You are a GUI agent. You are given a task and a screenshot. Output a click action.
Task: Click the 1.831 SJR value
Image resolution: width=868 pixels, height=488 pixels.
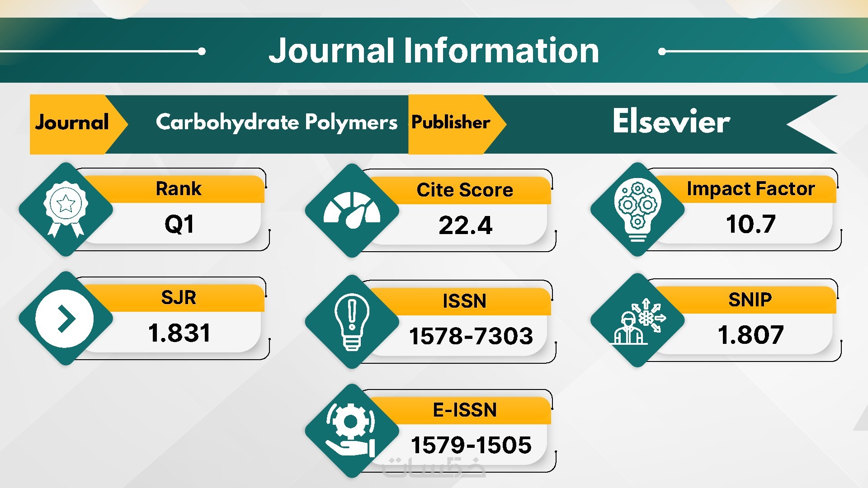coord(179,333)
